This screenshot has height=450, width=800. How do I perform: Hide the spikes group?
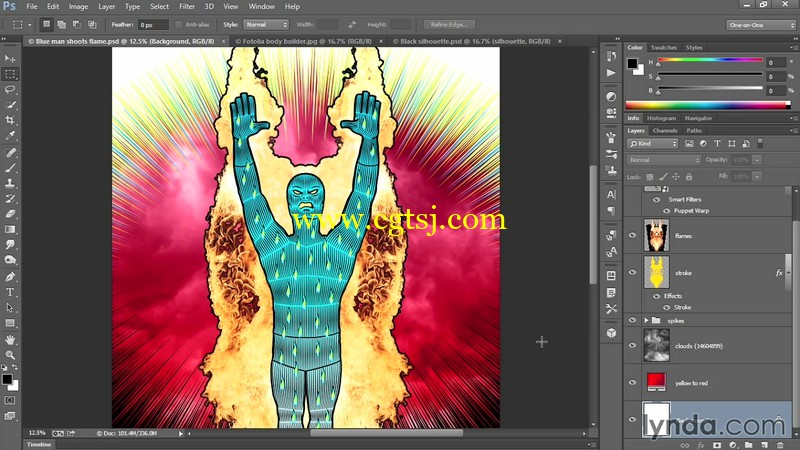(x=633, y=320)
